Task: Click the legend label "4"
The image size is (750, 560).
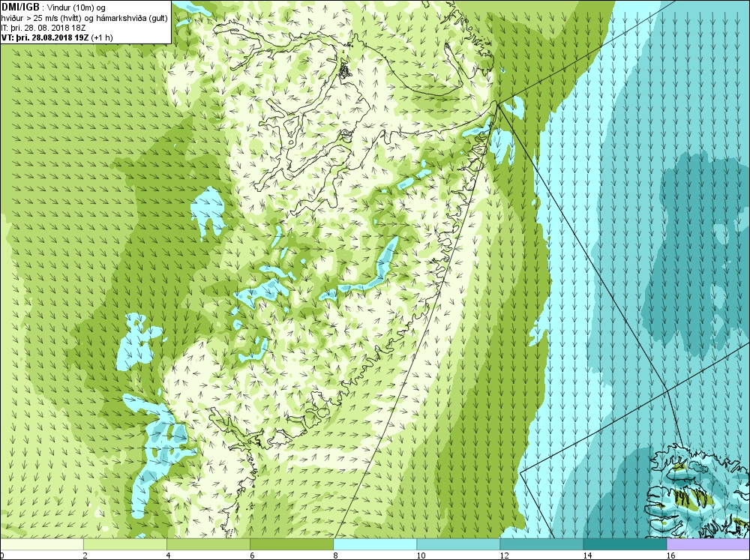Action: [x=169, y=556]
